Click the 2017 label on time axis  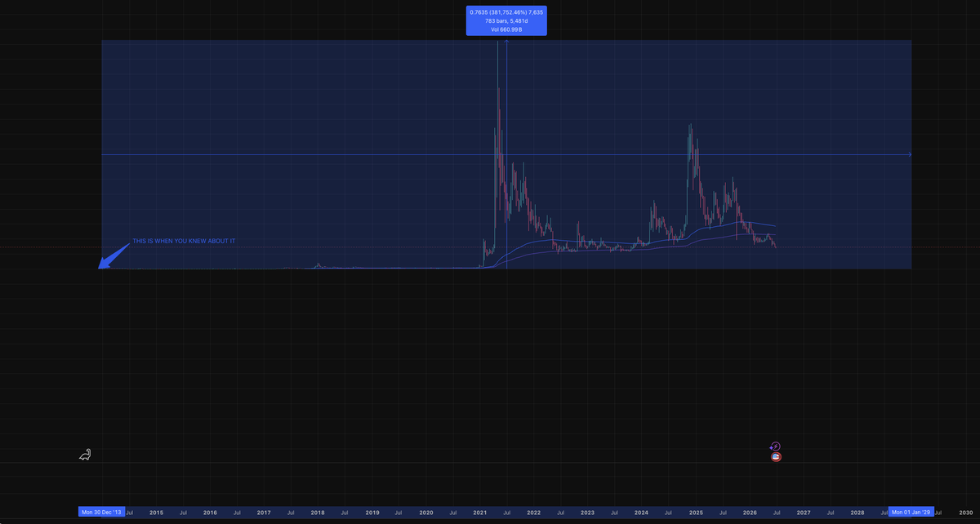tap(264, 513)
